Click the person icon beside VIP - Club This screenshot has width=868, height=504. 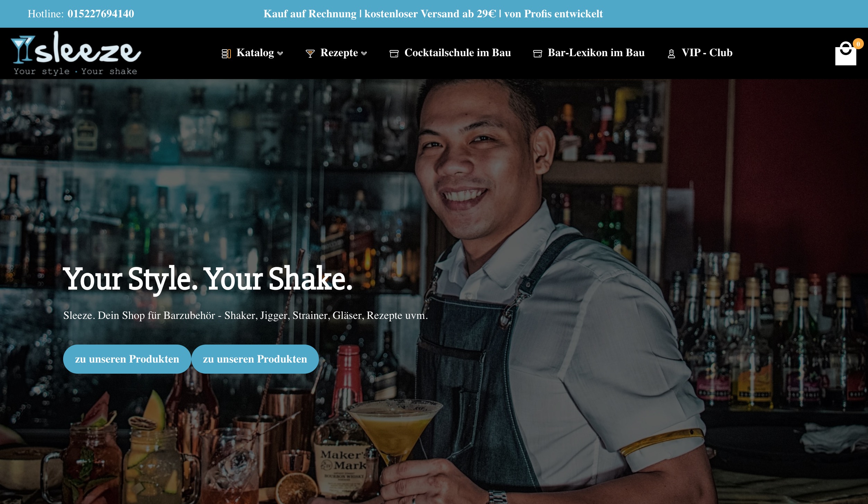tap(671, 53)
